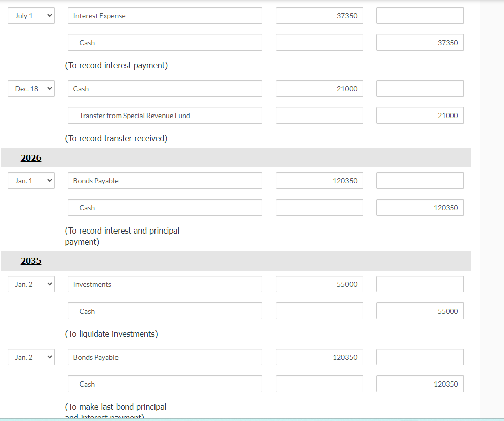Click the Cash field below Interest Expense
The height and width of the screenshot is (421, 504).
click(x=165, y=43)
